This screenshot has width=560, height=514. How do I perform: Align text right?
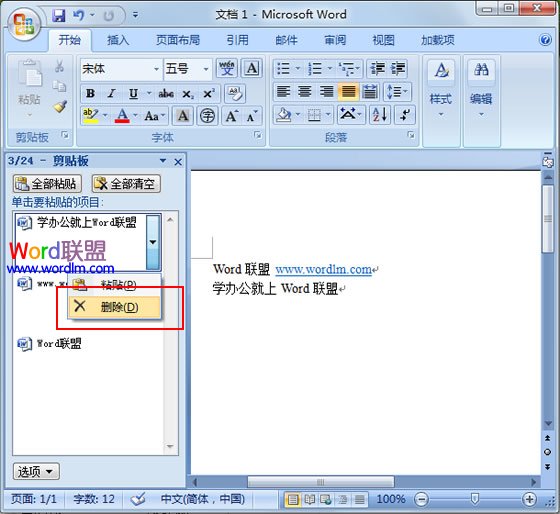coord(326,91)
